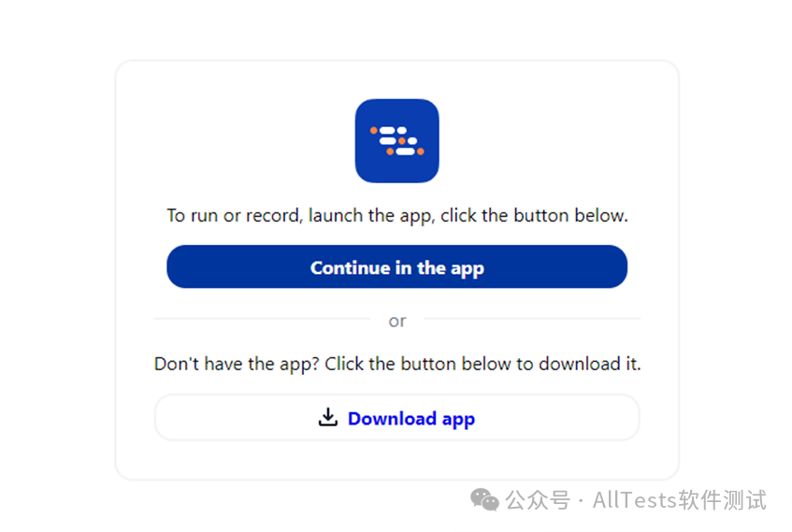Viewport: 792px width, 532px height.
Task: Click the 'launch the app' phrase in the instructions
Action: pos(370,216)
